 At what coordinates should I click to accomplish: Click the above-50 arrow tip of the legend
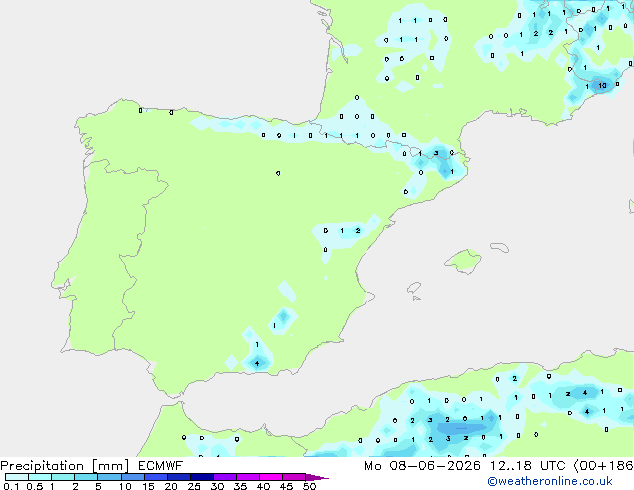317,477
